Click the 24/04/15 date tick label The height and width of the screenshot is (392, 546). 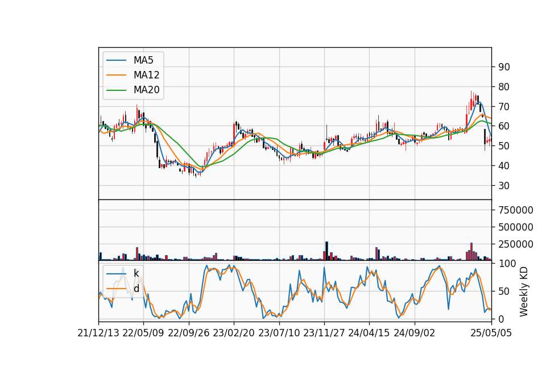[x=369, y=333]
